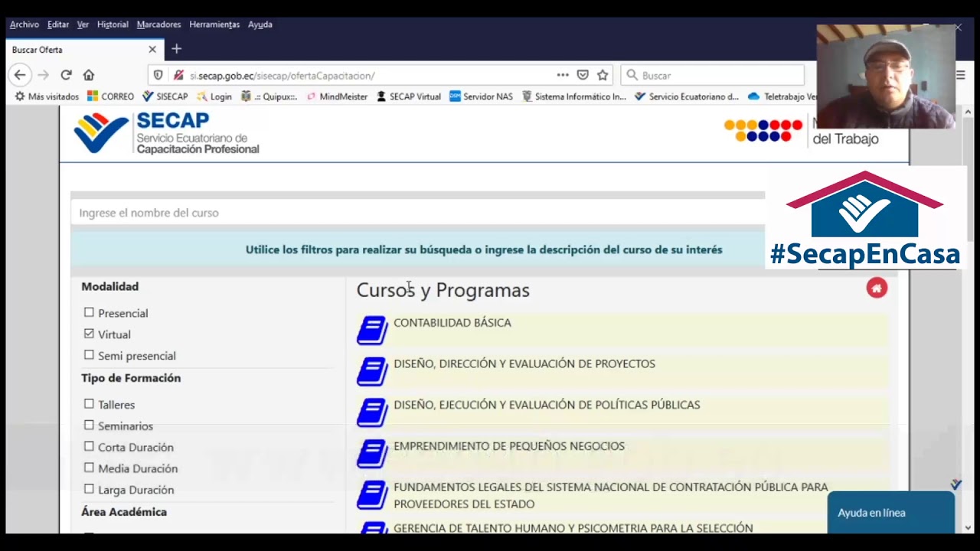
Task: Select the Buscar Oferta tab
Action: click(83, 50)
